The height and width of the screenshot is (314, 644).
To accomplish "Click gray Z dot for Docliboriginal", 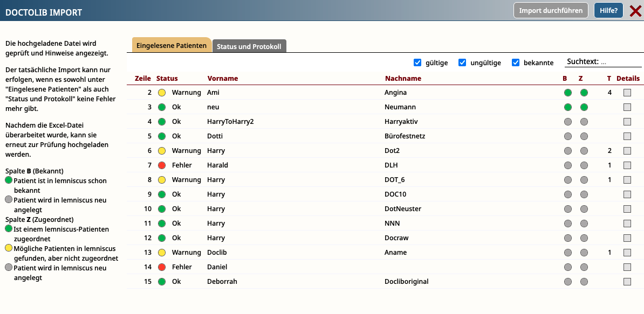I will coord(584,282).
